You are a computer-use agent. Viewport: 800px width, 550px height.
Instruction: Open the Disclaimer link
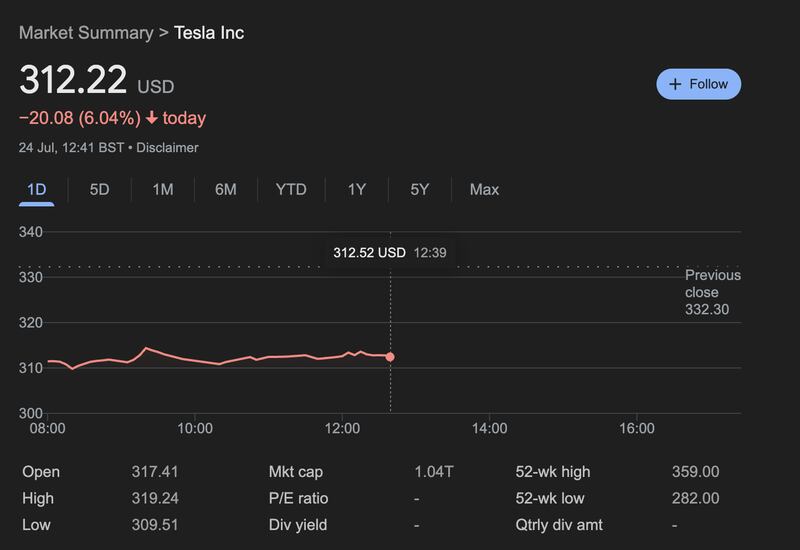(x=167, y=148)
